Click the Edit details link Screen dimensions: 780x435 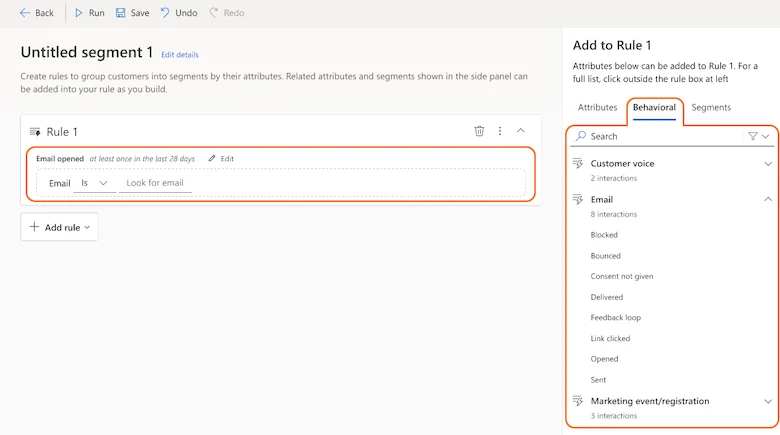coord(180,55)
